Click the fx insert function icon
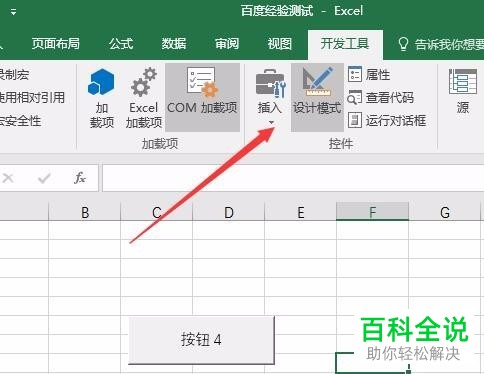The image size is (484, 374). tap(80, 178)
